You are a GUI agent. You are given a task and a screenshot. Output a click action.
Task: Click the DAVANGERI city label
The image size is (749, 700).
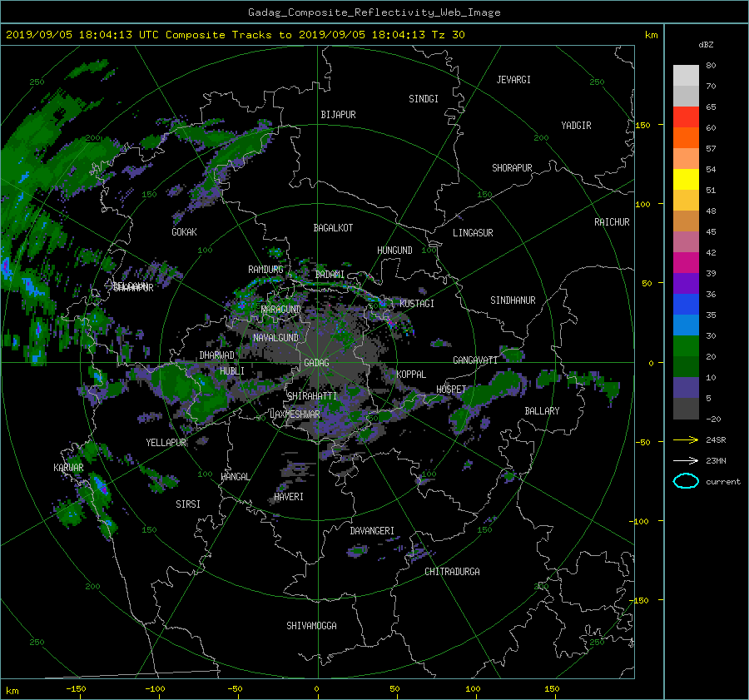[372, 531]
